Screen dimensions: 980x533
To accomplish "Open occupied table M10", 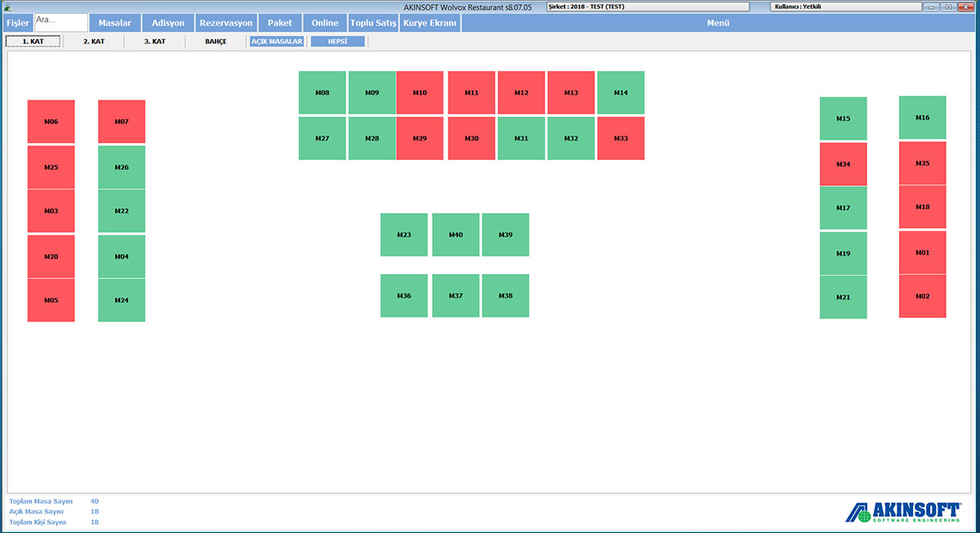I will [420, 93].
